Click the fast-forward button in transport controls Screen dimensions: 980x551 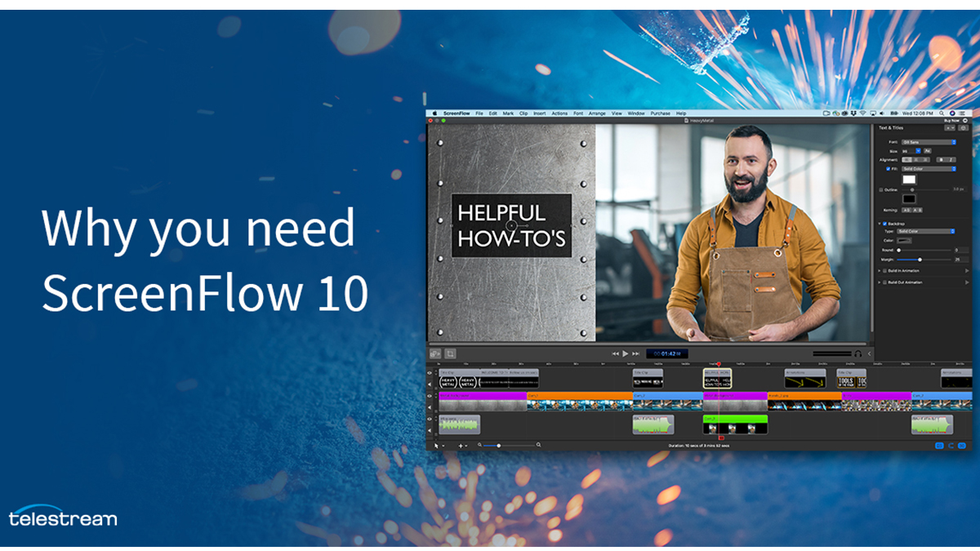[x=635, y=353]
